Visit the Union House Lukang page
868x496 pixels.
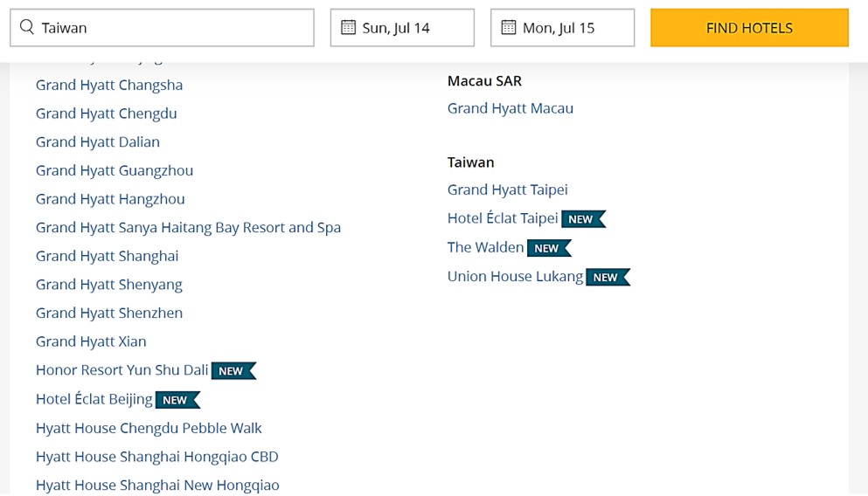coord(515,277)
